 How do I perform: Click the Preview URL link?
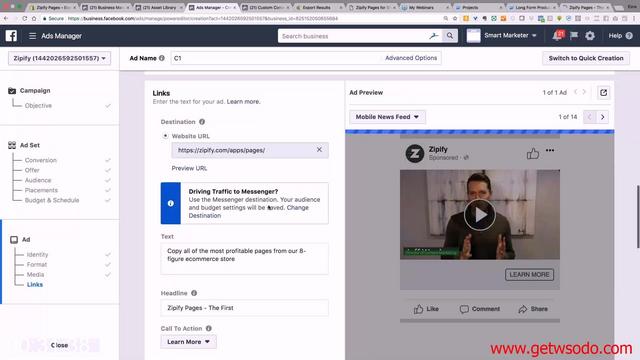(x=189, y=168)
